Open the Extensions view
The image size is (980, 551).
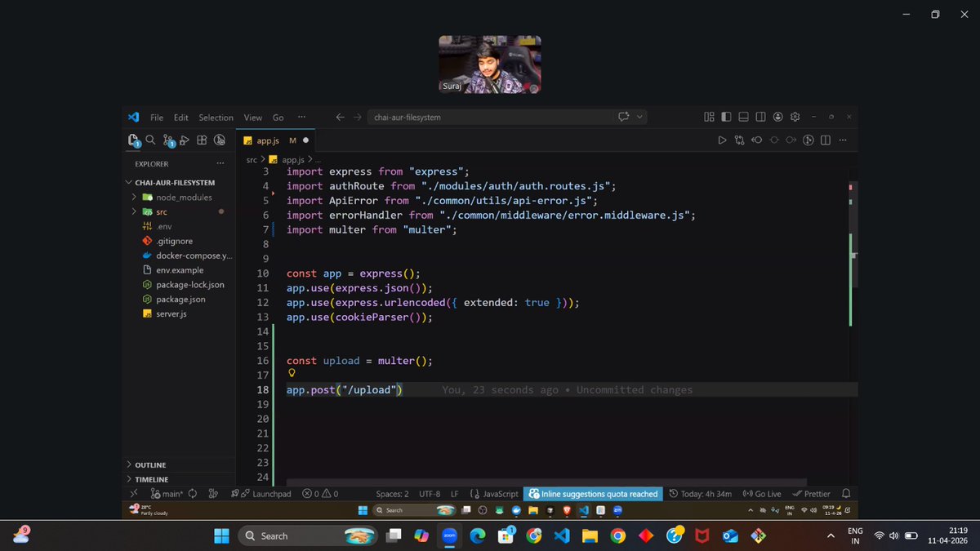tap(202, 140)
